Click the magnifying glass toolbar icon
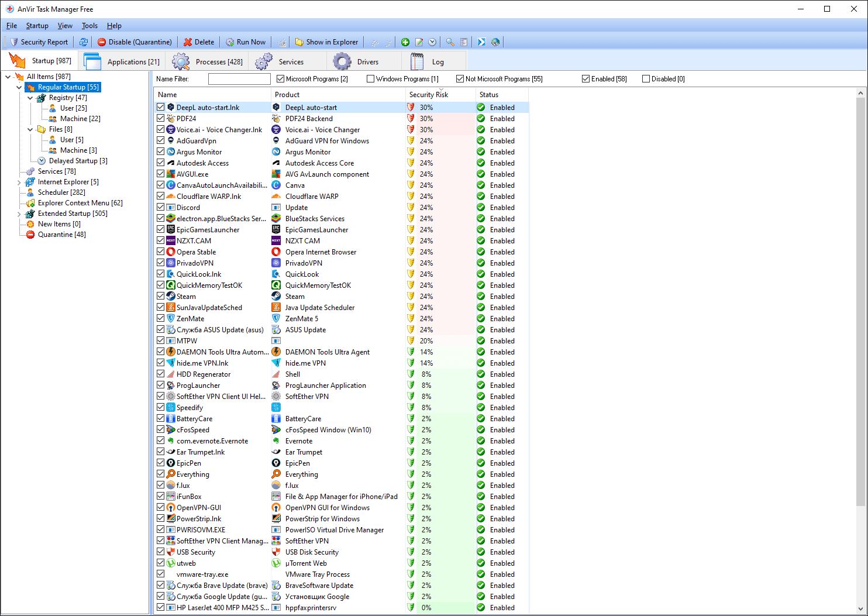The height and width of the screenshot is (616, 868). [x=450, y=42]
